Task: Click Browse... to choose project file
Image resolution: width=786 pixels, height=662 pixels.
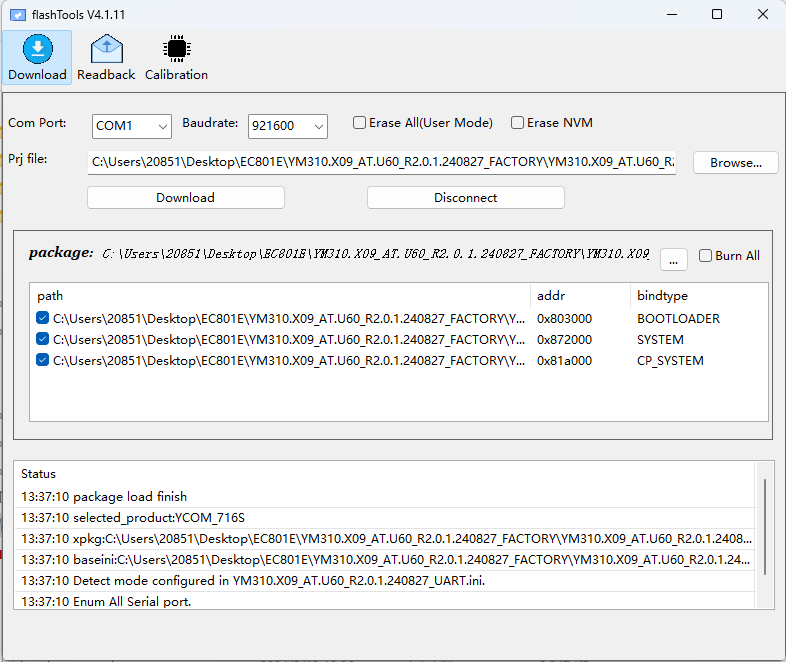Action: pyautogui.click(x=735, y=163)
